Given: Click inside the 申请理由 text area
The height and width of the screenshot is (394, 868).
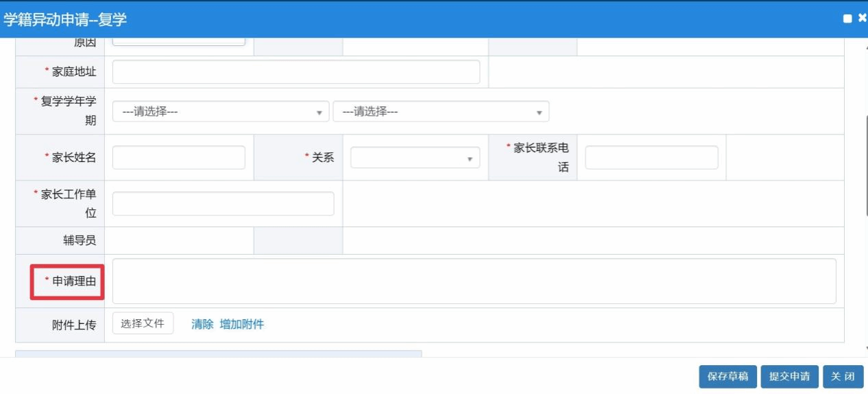Looking at the screenshot, I should pyautogui.click(x=474, y=281).
